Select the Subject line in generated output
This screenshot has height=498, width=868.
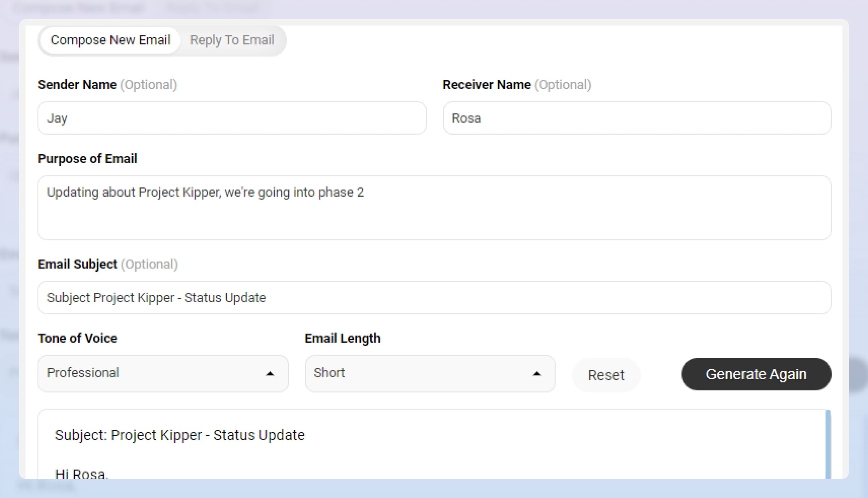[180, 435]
